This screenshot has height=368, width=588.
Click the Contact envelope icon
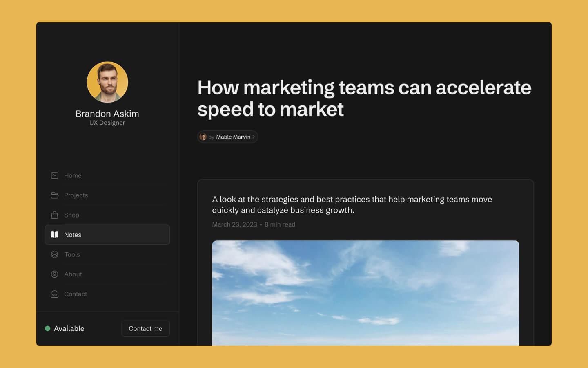coord(54,294)
